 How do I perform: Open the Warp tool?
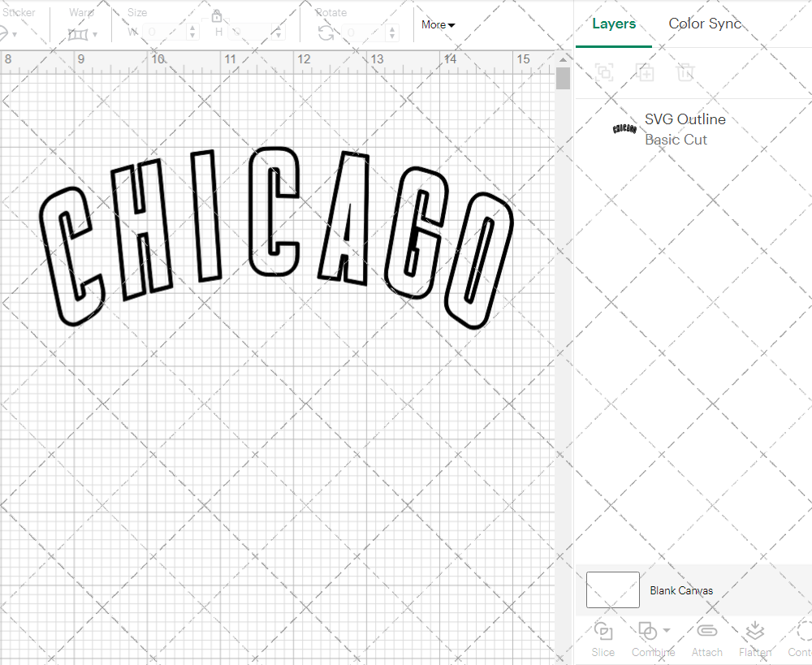(x=79, y=32)
